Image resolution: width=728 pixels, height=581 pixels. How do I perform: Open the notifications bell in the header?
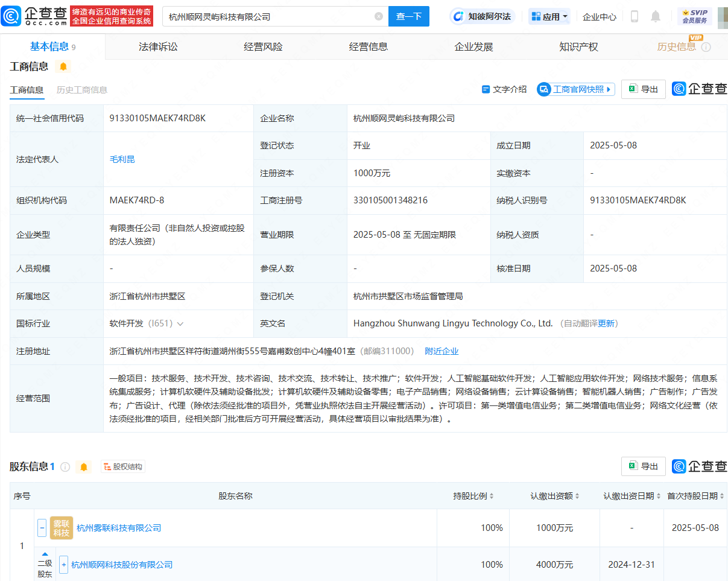point(656,16)
